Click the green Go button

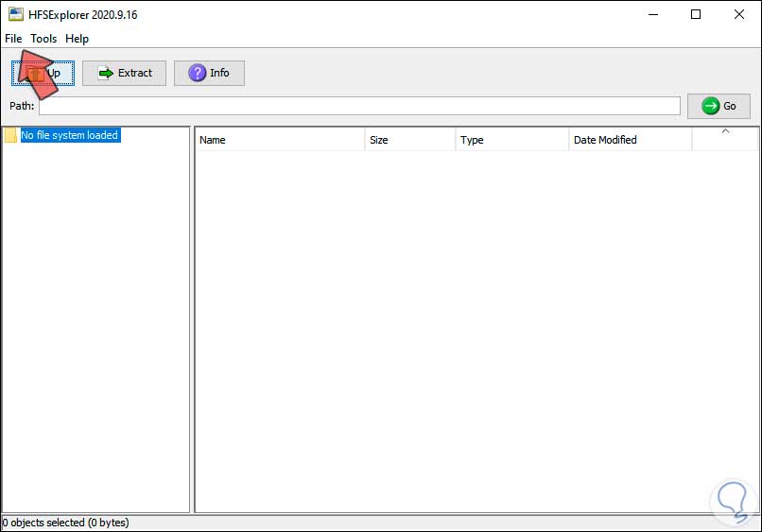pos(719,106)
